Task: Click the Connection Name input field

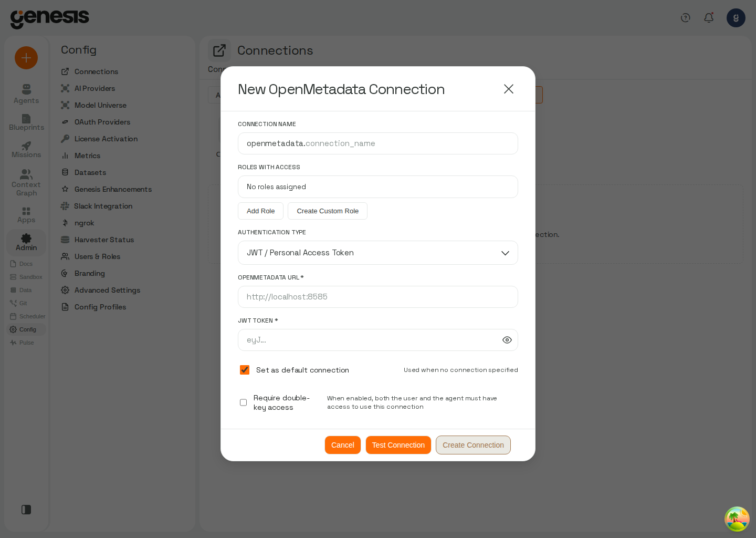Action: pyautogui.click(x=378, y=143)
